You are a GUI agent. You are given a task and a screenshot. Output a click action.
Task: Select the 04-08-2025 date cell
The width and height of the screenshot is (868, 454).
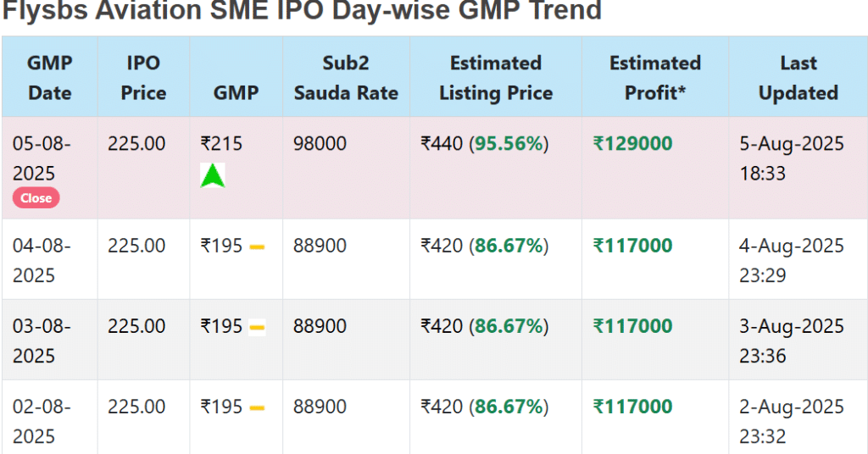(42, 260)
